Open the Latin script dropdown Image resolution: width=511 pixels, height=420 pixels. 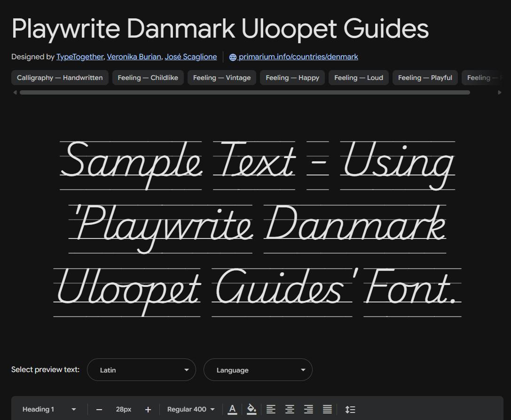point(142,370)
